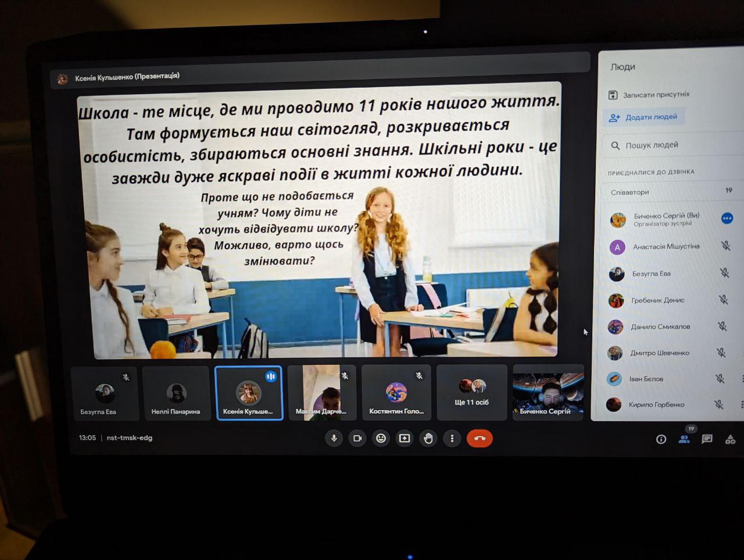This screenshot has height=560, width=744.
Task: Mute Анастасія Мішустіна's microphone icon
Action: pos(725,246)
